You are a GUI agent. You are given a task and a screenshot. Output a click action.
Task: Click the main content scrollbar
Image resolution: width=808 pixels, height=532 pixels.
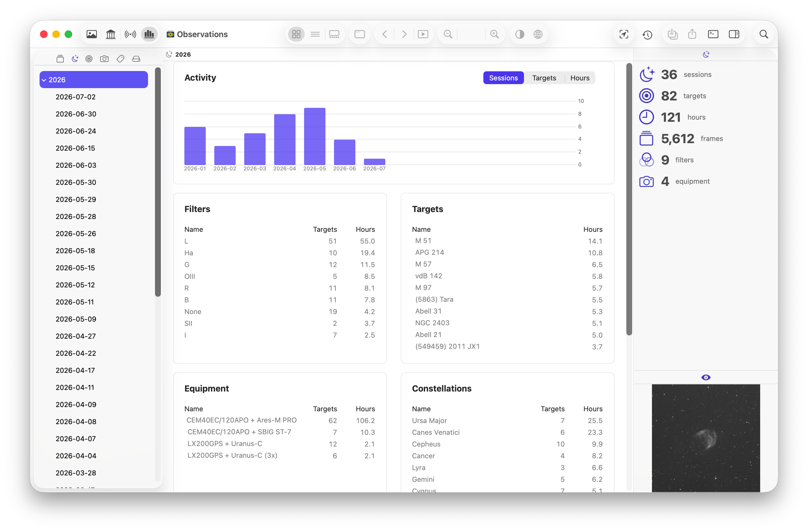[x=629, y=199]
